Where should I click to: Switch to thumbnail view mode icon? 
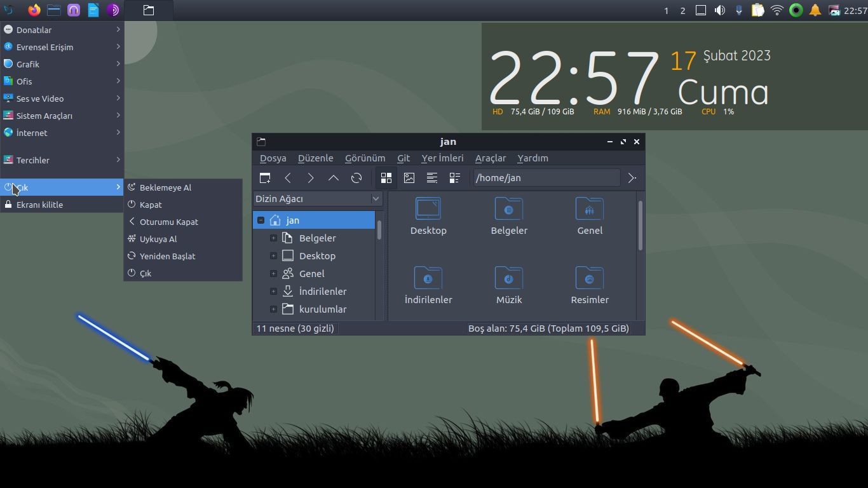click(x=409, y=178)
